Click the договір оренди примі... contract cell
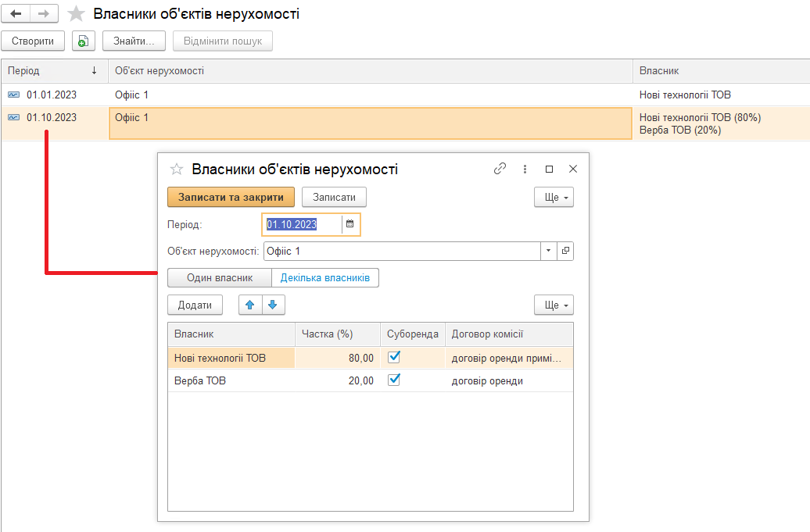This screenshot has width=810, height=532. click(509, 358)
